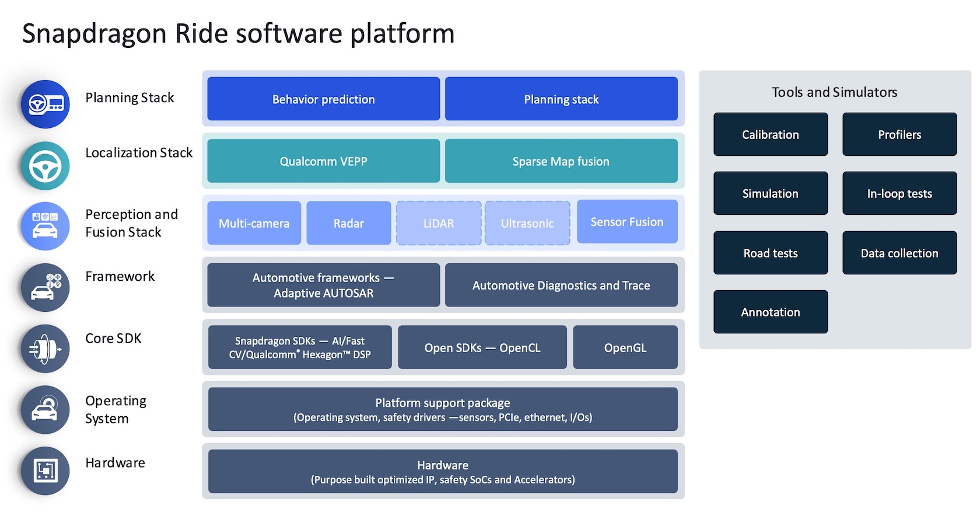Viewport: 980px width, 512px height.
Task: Click Automotive frameworks Adaptive AUTOSAR block
Action: pyautogui.click(x=324, y=285)
